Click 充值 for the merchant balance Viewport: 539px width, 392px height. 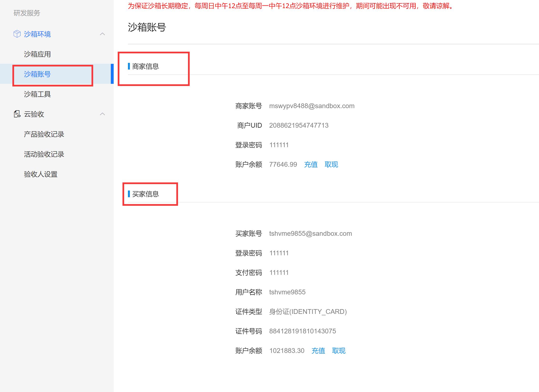coord(311,165)
